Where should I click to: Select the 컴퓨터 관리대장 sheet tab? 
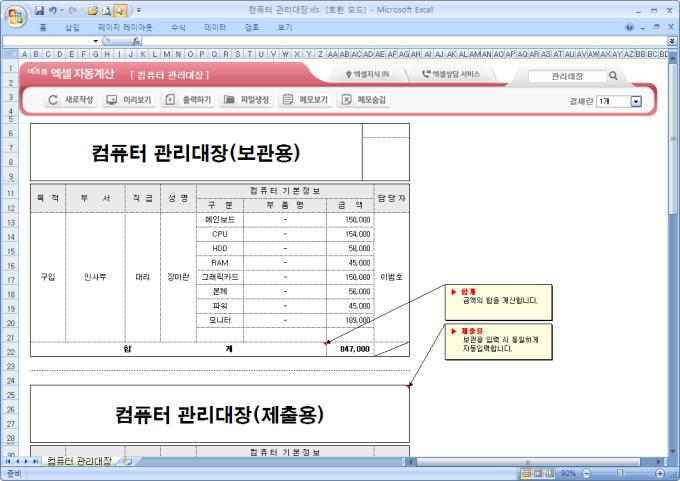pyautogui.click(x=79, y=461)
